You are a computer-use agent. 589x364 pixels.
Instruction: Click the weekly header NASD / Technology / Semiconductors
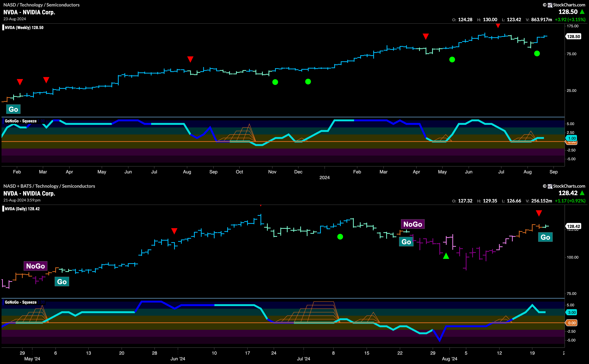point(41,5)
